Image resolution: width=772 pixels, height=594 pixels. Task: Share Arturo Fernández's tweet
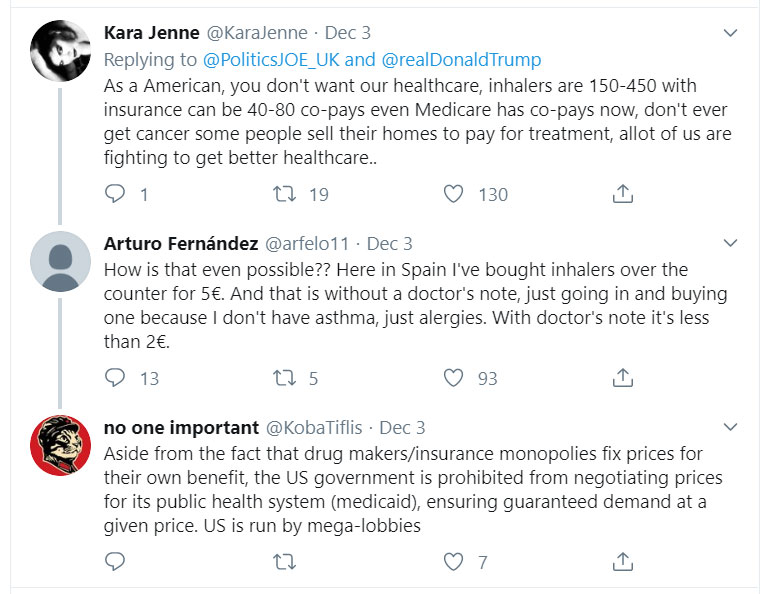pyautogui.click(x=622, y=378)
